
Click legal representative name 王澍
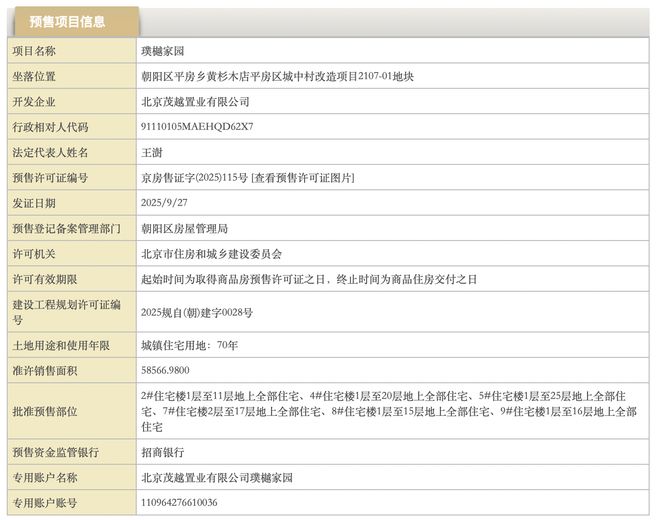(x=153, y=152)
